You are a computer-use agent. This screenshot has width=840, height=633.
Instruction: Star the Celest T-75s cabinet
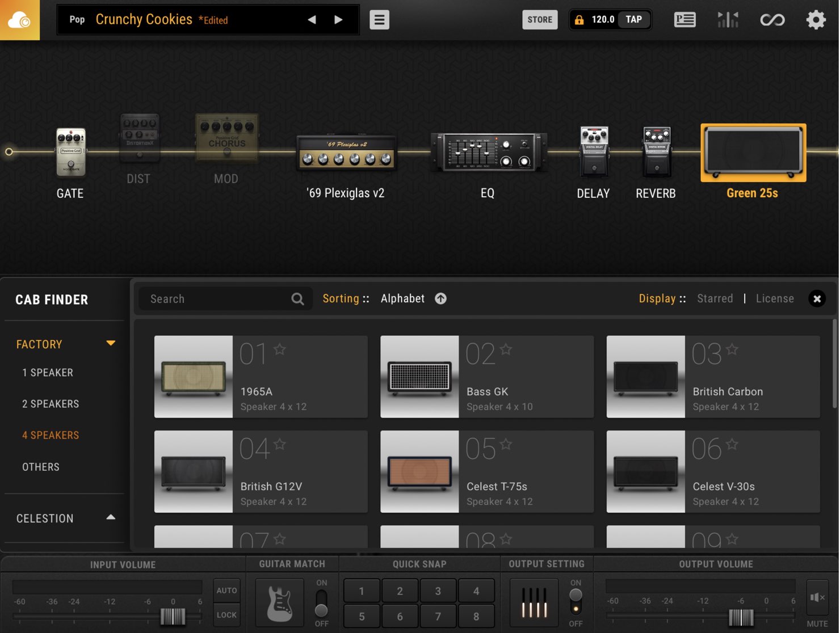(x=506, y=444)
